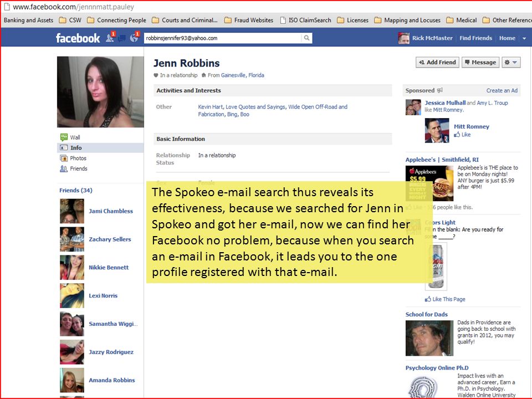
Task: Open Friends (34) list link
Action: 76,190
